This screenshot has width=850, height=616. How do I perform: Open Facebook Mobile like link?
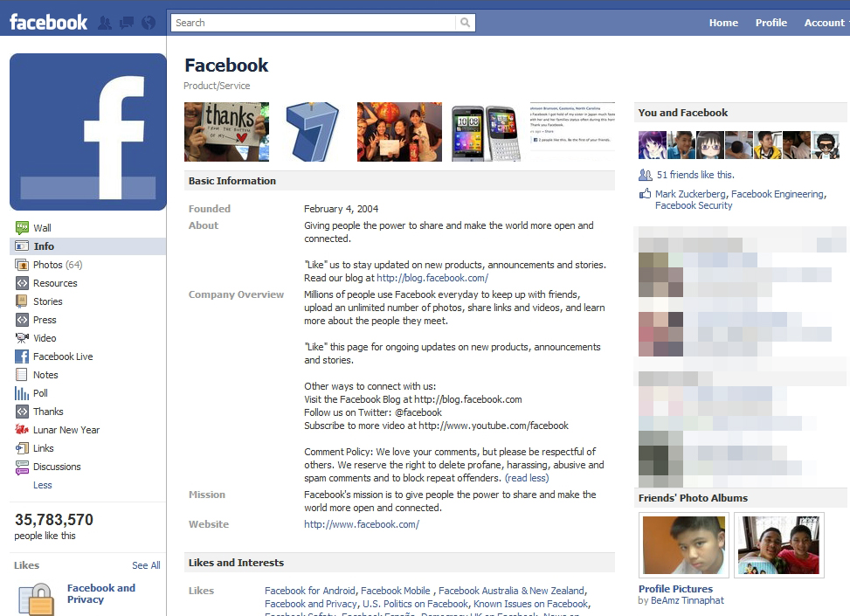coord(395,591)
